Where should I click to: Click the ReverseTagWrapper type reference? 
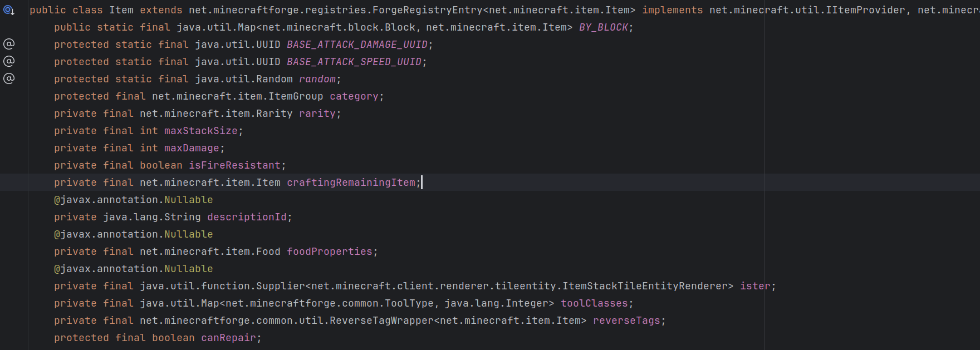pyautogui.click(x=381, y=321)
